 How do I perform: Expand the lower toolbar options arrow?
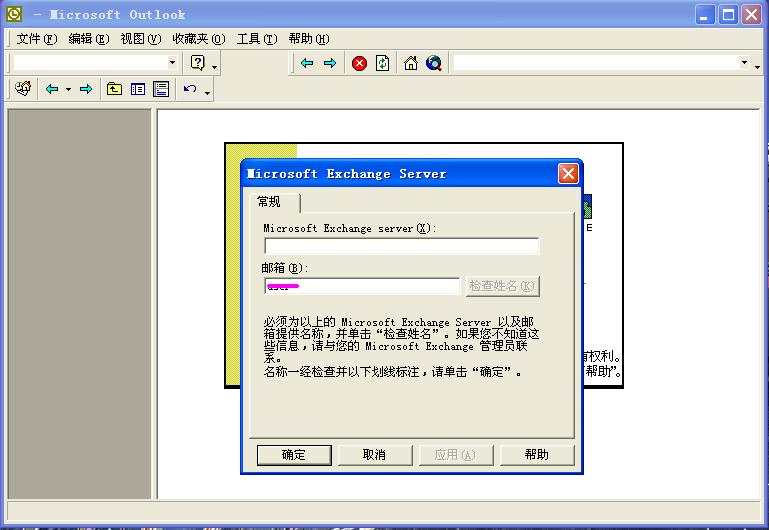(208, 92)
